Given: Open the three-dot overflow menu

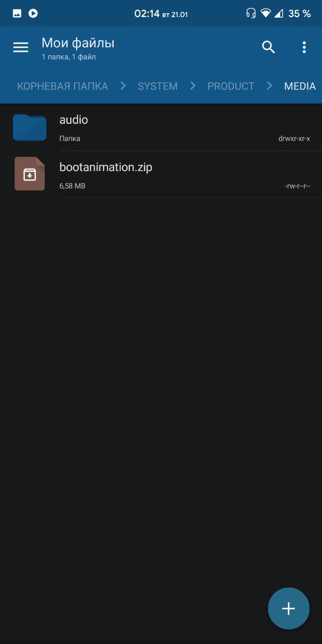Looking at the screenshot, I should (304, 47).
